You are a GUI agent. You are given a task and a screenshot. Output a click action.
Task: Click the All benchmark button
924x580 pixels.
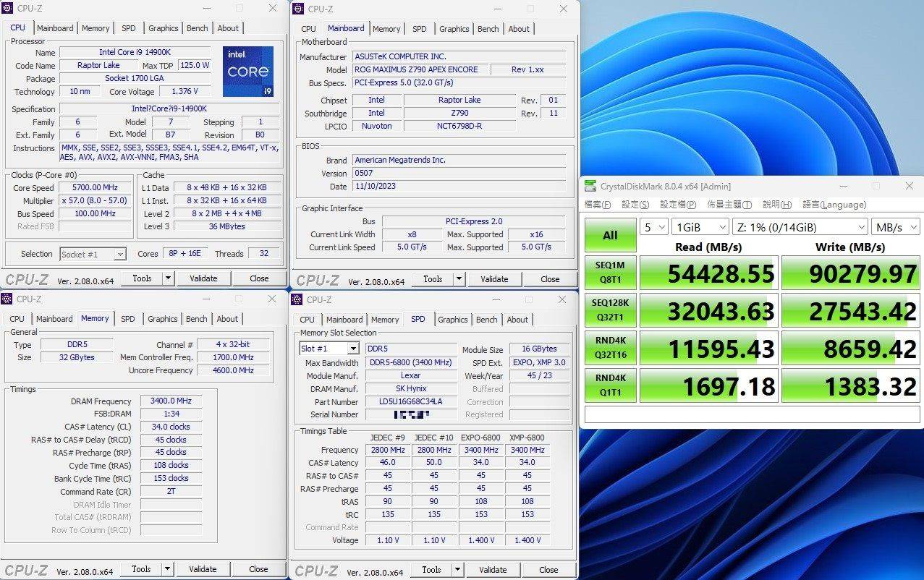click(611, 235)
